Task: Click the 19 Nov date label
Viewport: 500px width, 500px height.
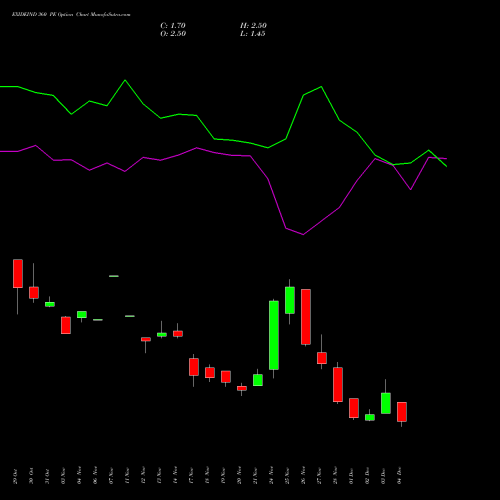Action: tap(223, 476)
